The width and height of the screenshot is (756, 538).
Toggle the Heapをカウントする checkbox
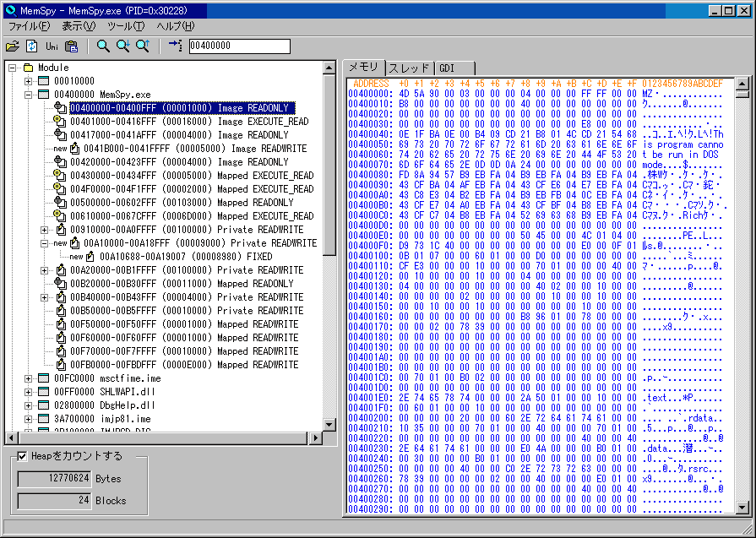pyautogui.click(x=22, y=456)
